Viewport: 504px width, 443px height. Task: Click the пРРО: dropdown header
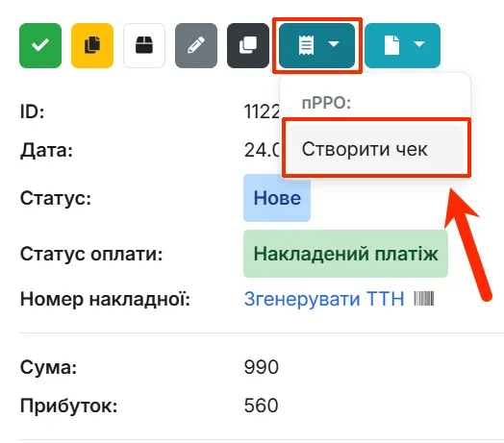(326, 103)
